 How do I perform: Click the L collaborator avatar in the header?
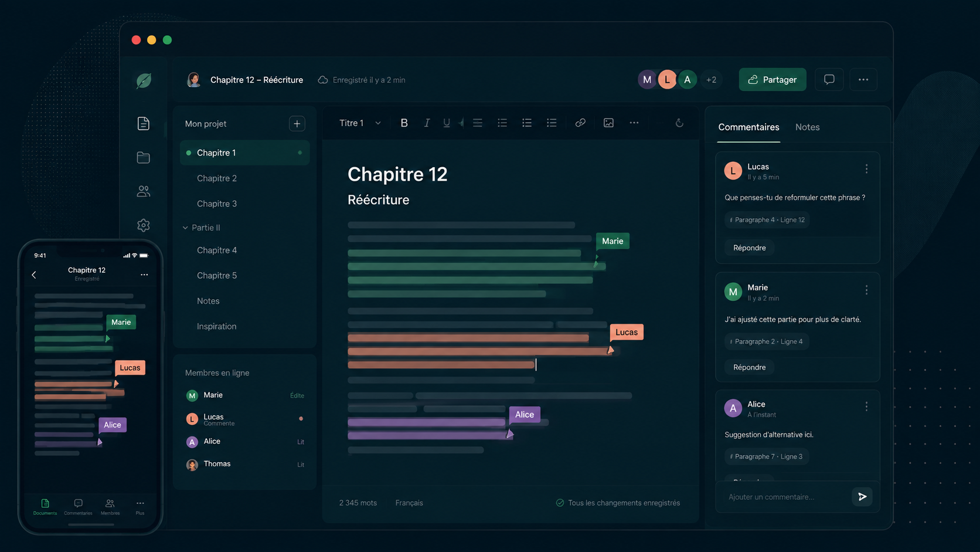point(667,80)
